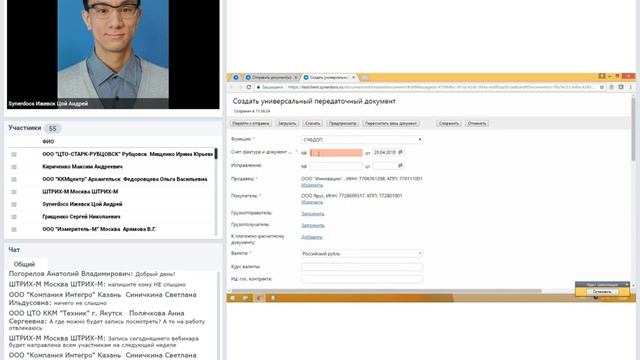This screenshot has height=360, width=640.
Task: Click the icon beside ООО "ЦТО-СТАРК-РУБЦОВСК" participant
Action: [x=14, y=154]
